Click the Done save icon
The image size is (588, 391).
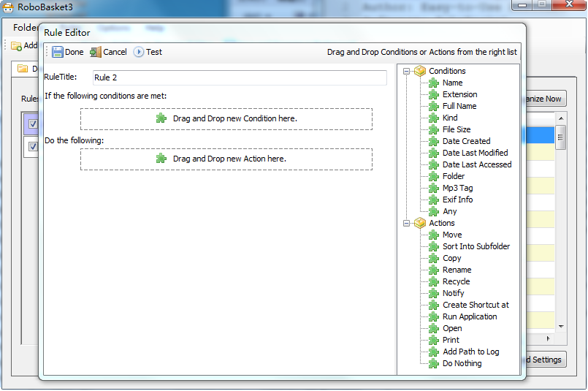click(58, 52)
